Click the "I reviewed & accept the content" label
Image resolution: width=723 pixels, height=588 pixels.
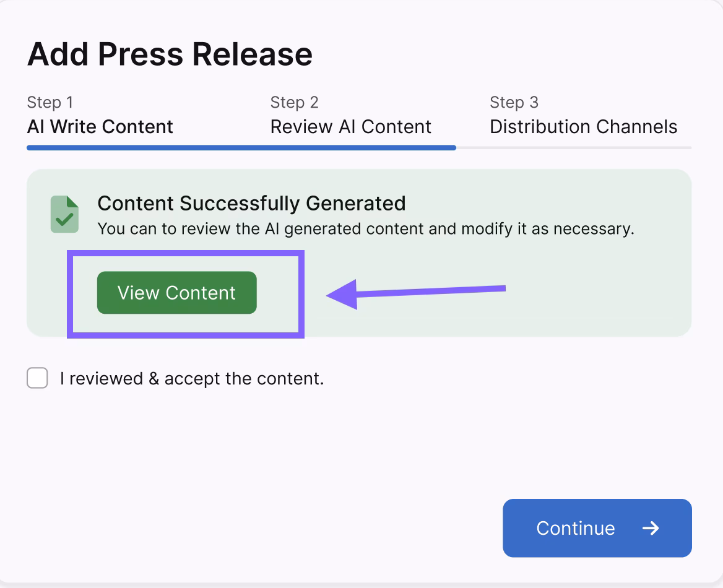192,378
